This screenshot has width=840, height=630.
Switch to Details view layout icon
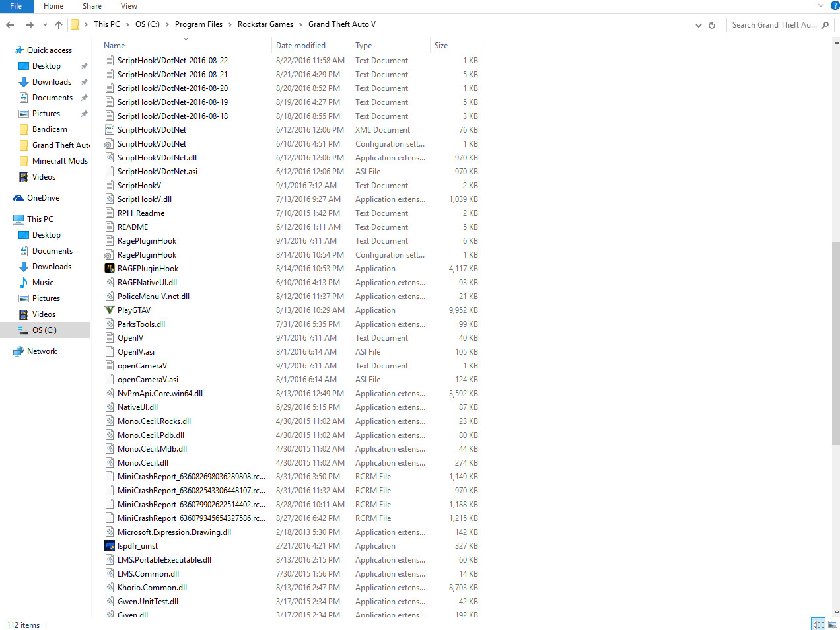tap(819, 624)
